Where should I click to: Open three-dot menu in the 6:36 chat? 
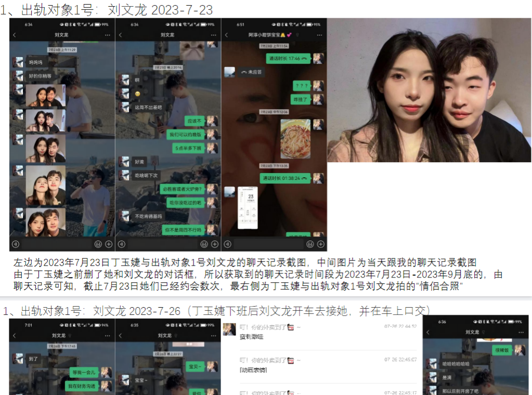[x=521, y=332]
